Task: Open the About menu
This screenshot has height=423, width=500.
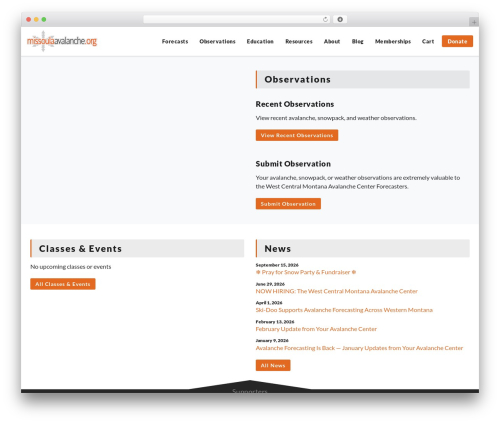Action: click(x=332, y=41)
